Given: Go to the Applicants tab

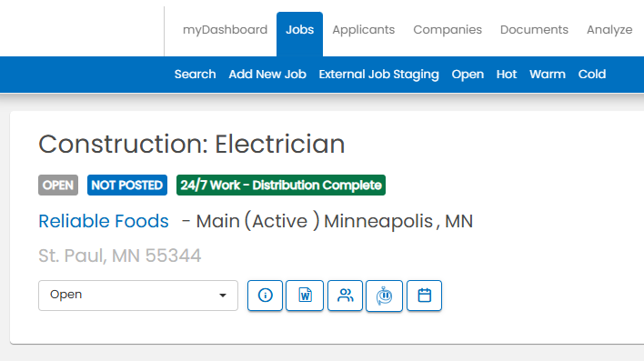Looking at the screenshot, I should 364,30.
